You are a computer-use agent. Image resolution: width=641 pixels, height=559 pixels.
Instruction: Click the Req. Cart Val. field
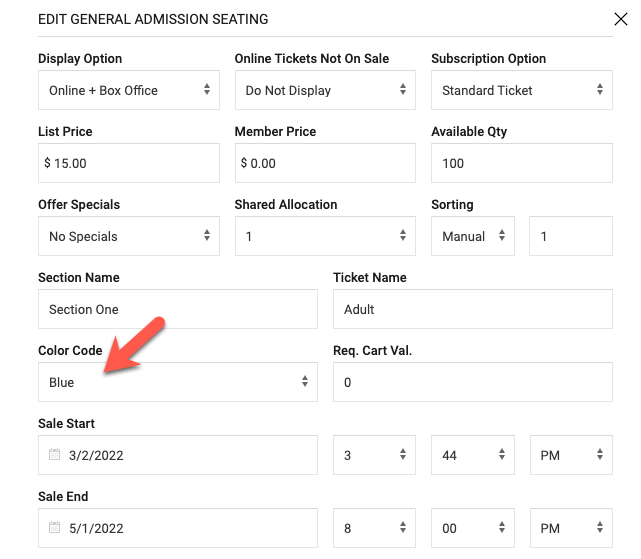coord(473,382)
